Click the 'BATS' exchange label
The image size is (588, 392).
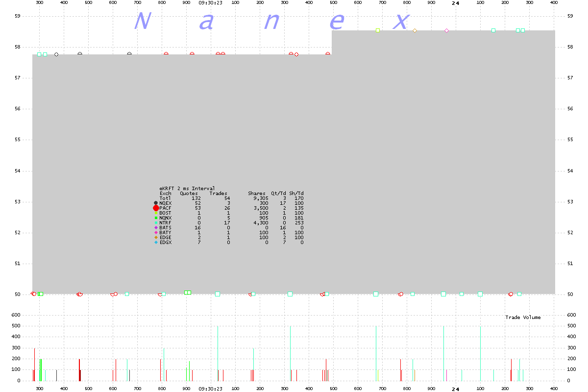point(166,227)
